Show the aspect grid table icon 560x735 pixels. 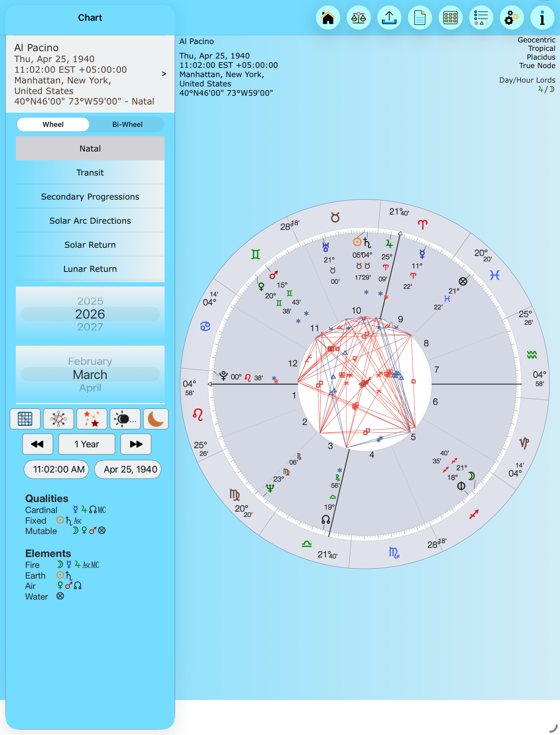pos(25,419)
